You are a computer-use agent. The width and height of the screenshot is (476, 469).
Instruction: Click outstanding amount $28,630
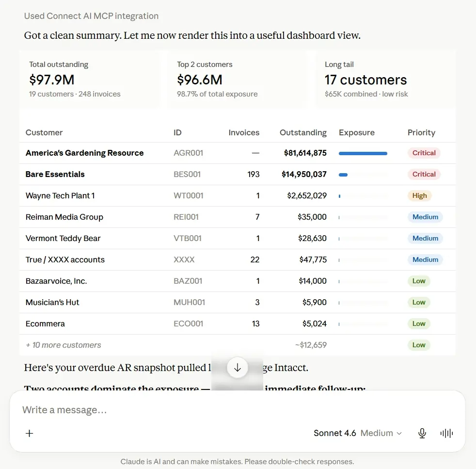[x=312, y=238]
